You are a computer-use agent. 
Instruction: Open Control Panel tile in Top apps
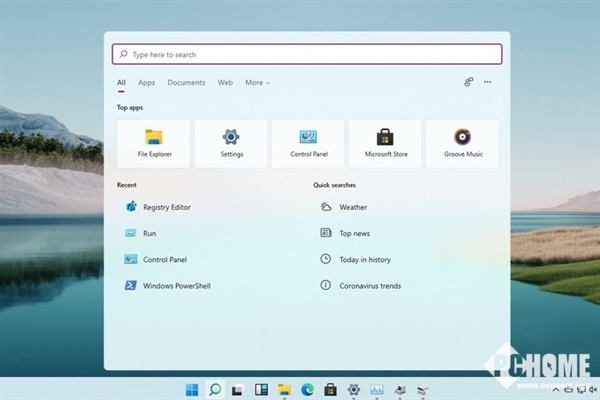point(308,143)
